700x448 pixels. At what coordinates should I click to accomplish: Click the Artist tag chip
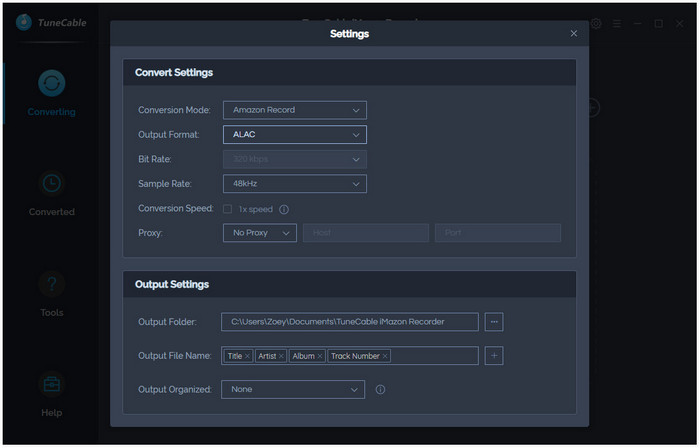tap(271, 356)
